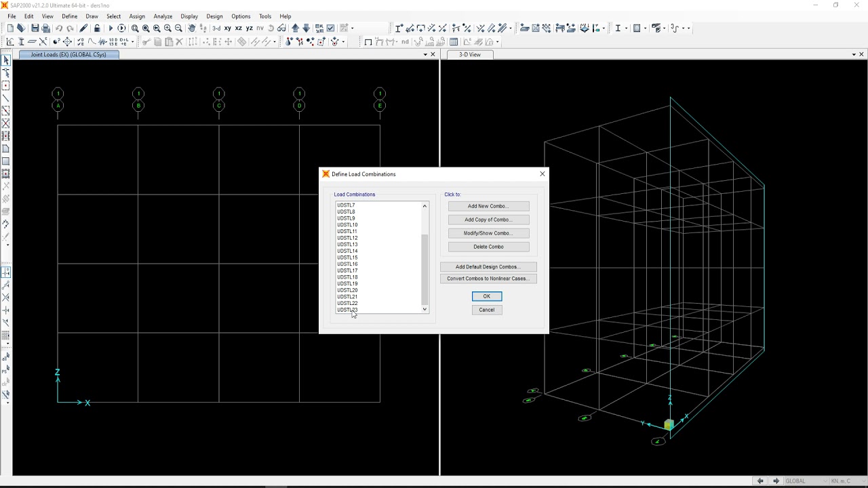The width and height of the screenshot is (868, 488).
Task: Select UDSTL15 in the combinations list
Action: click(347, 258)
